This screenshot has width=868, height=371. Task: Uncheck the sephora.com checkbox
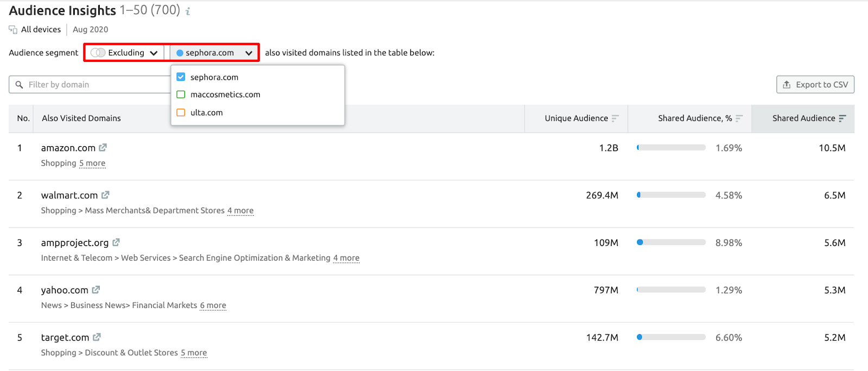tap(181, 77)
